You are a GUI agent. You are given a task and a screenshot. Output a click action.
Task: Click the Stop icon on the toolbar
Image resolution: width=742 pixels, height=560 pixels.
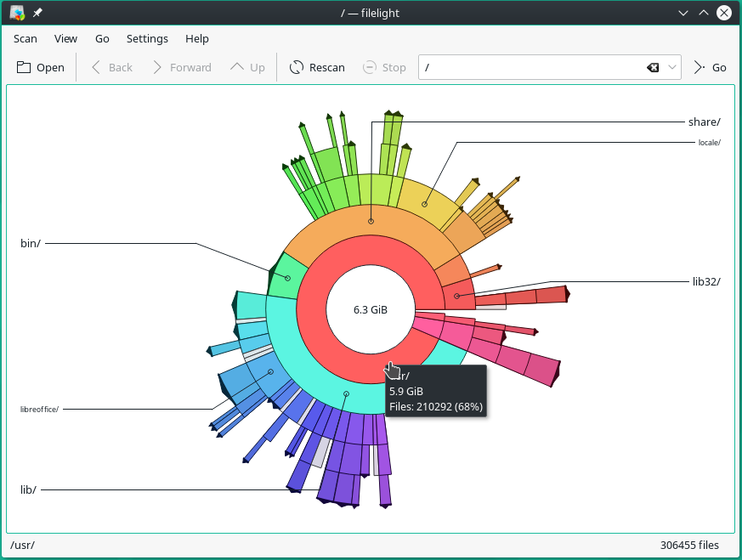tap(369, 67)
